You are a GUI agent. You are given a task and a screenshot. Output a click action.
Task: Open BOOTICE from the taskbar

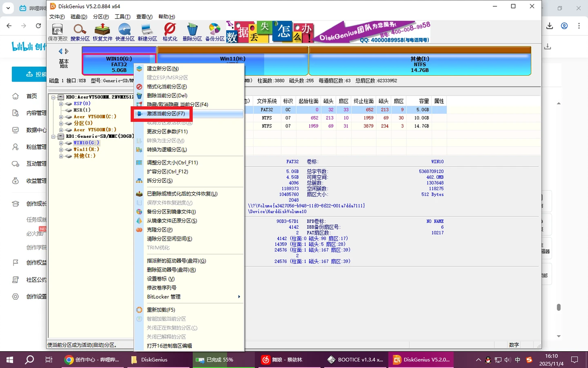[355, 360]
